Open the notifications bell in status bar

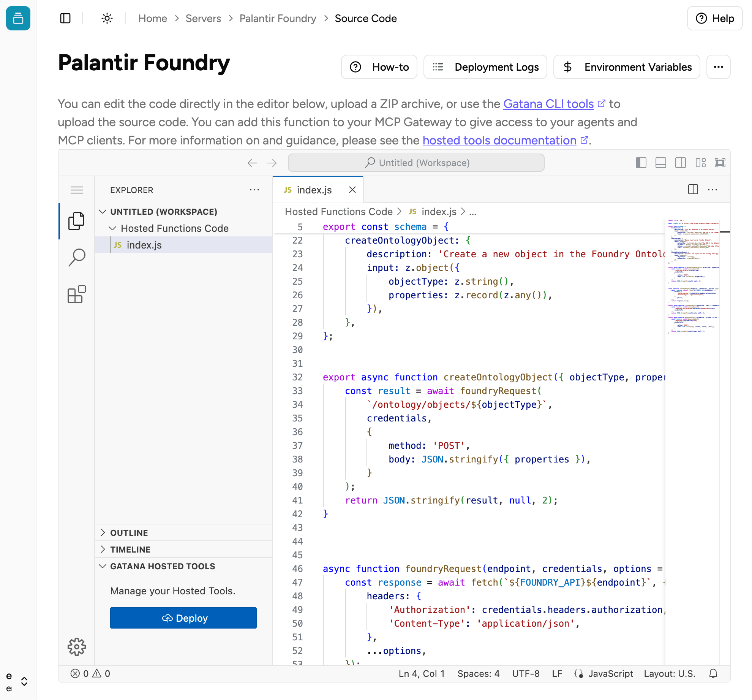pos(713,673)
